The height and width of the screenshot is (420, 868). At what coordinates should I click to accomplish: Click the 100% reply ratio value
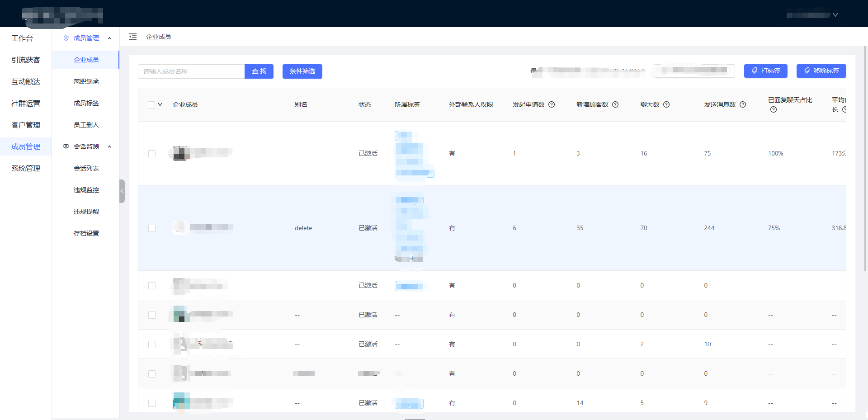[x=775, y=153]
